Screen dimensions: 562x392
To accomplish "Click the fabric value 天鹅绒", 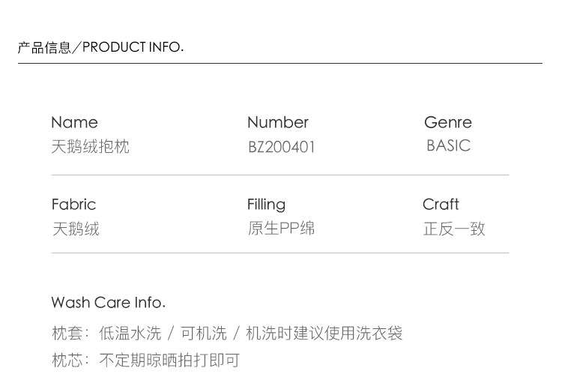I will [x=75, y=229].
